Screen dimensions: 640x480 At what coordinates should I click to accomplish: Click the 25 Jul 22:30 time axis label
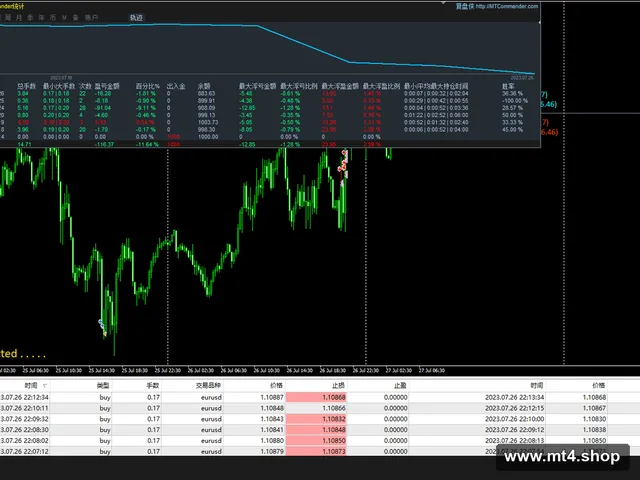(168, 371)
